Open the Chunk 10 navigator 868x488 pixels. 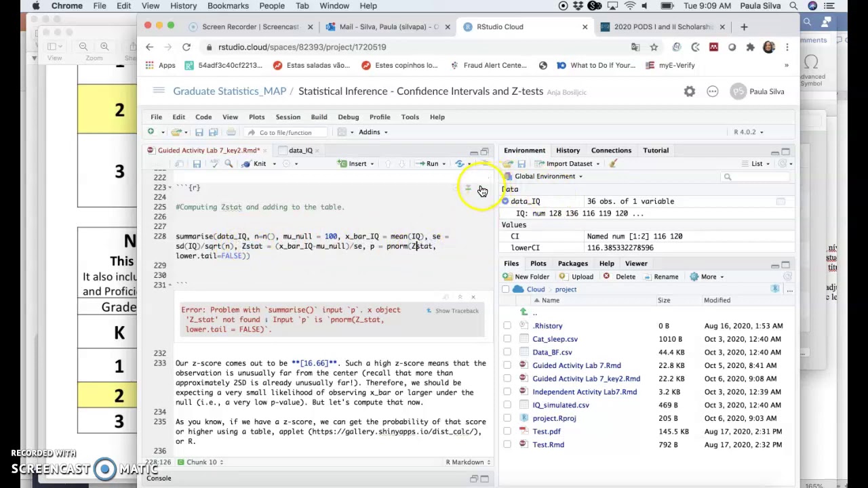(x=201, y=462)
